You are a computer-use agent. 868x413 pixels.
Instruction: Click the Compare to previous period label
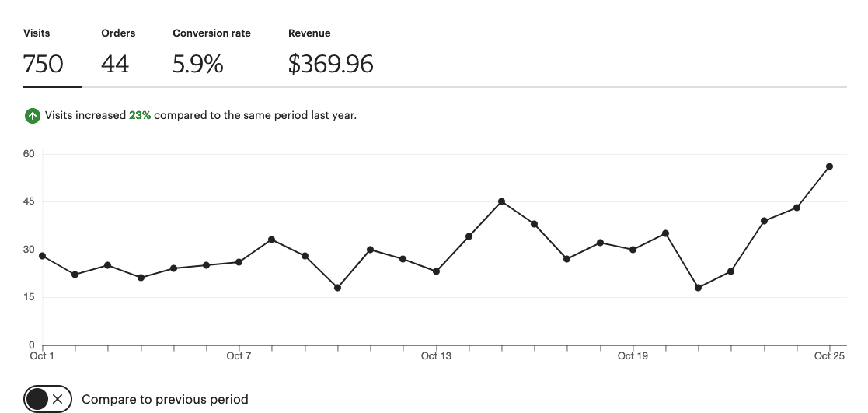pyautogui.click(x=165, y=399)
